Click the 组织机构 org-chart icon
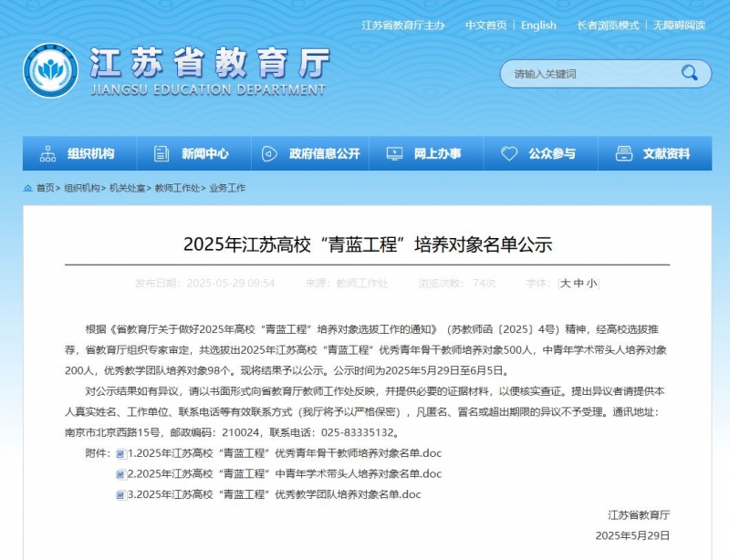 (48, 153)
